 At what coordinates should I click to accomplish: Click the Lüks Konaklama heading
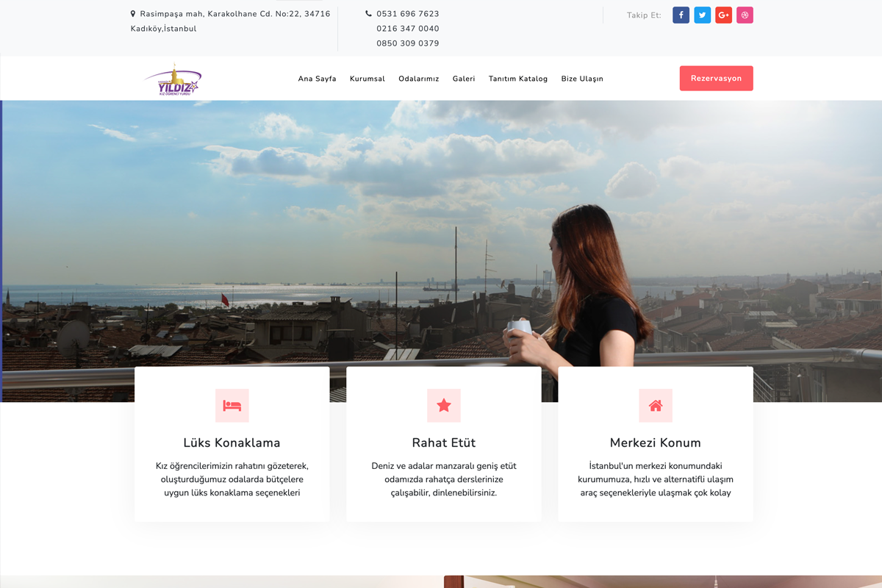pos(232,442)
